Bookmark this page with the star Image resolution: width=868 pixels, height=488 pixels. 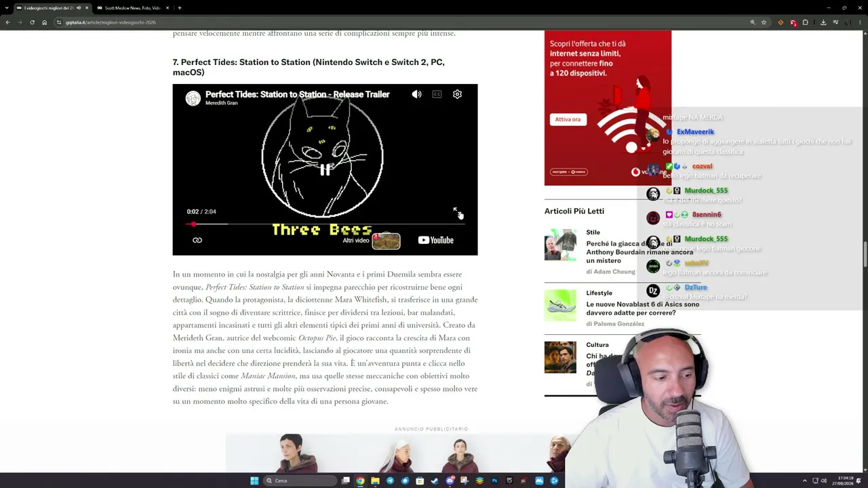tap(764, 22)
